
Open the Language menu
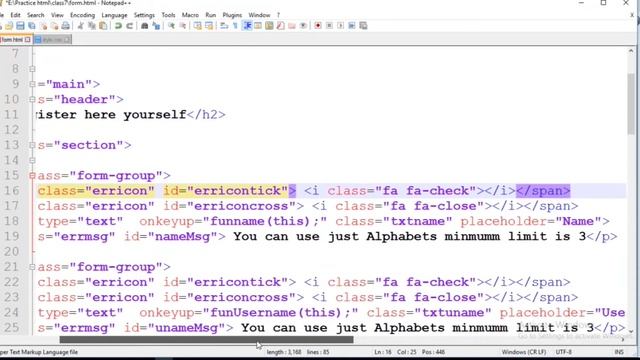pos(114,15)
